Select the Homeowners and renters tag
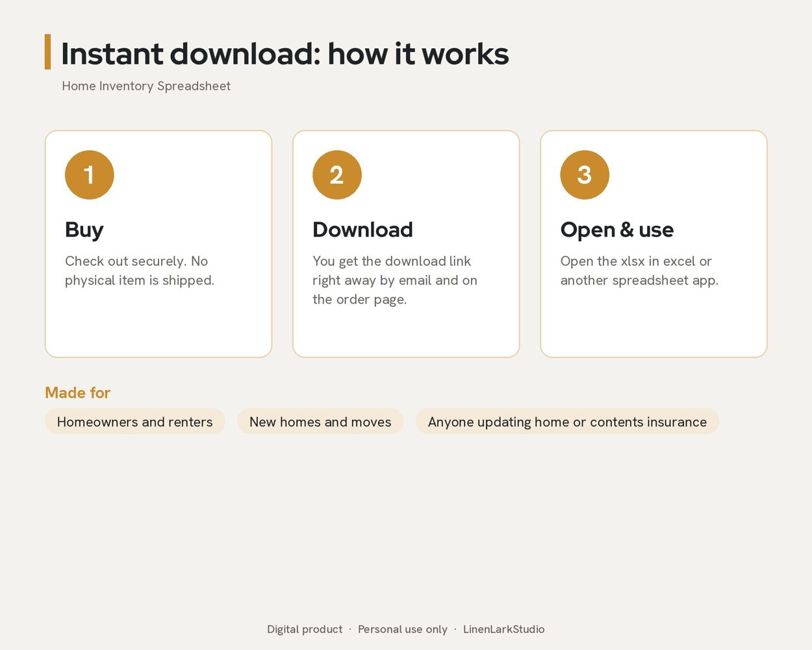This screenshot has height=650, width=812. (x=135, y=421)
